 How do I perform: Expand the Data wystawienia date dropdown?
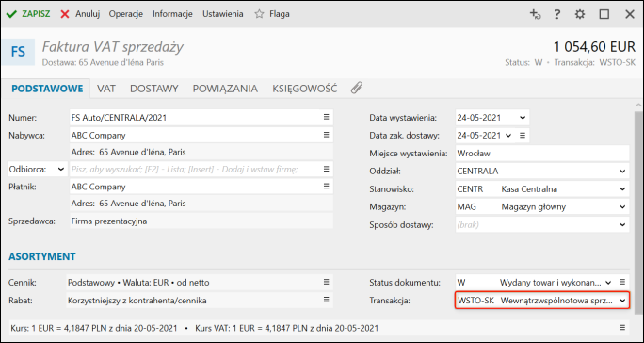[x=523, y=118]
